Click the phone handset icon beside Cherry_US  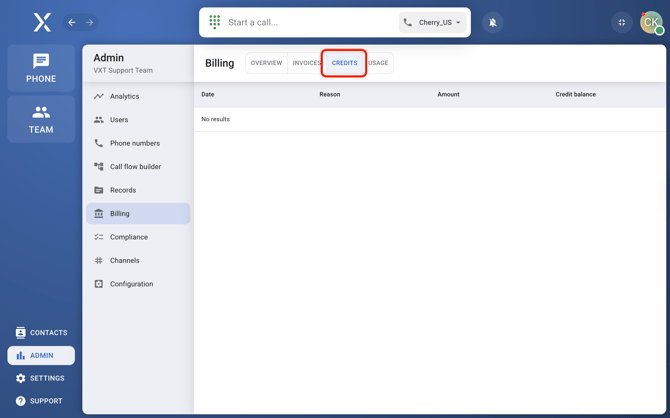[408, 22]
